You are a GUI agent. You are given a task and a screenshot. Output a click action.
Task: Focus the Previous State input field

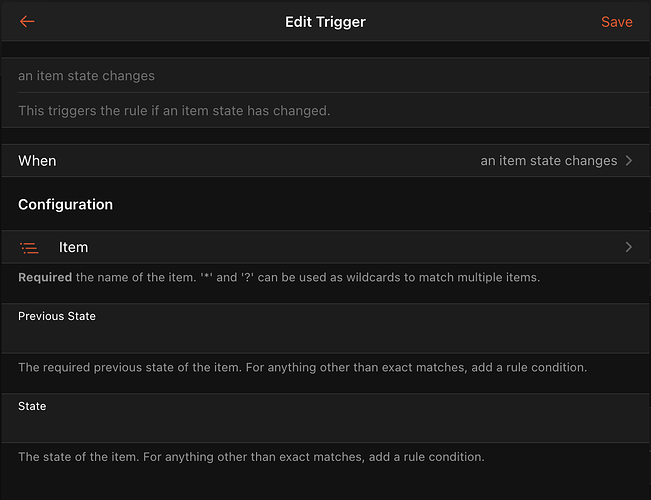(x=325, y=337)
